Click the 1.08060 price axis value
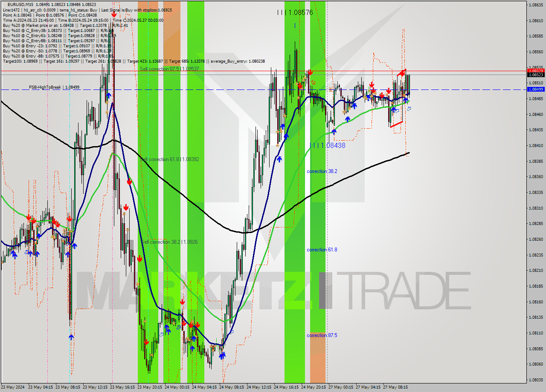This screenshot has height=392, width=546. tap(535, 364)
